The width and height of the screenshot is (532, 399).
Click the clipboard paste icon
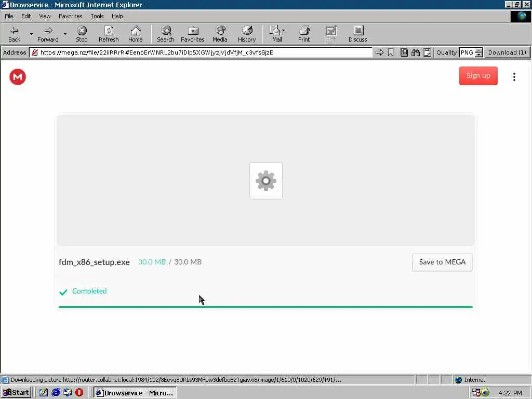point(427,52)
